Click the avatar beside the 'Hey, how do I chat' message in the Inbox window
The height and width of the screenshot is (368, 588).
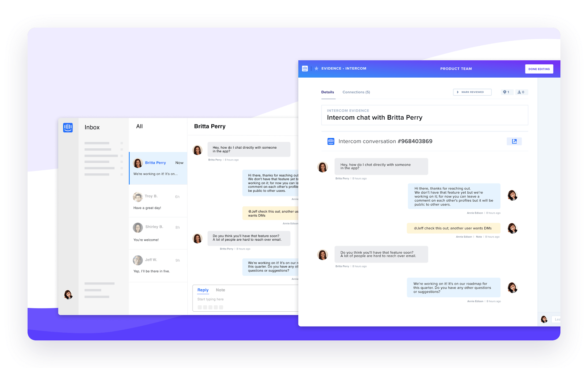click(198, 150)
